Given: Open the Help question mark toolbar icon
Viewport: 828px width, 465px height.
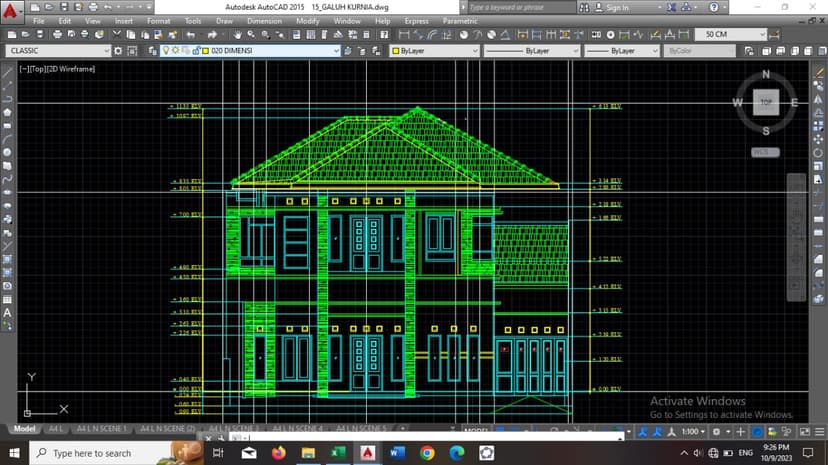Looking at the screenshot, I should click(384, 35).
